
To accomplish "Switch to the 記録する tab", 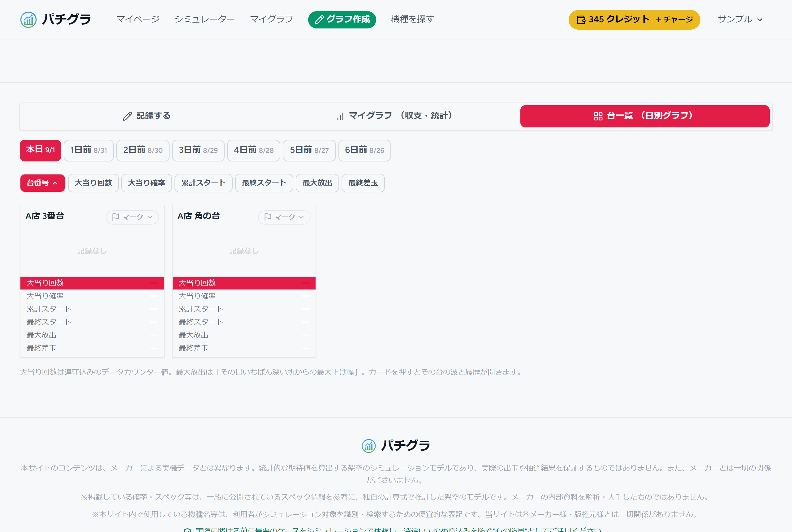I will coord(147,116).
